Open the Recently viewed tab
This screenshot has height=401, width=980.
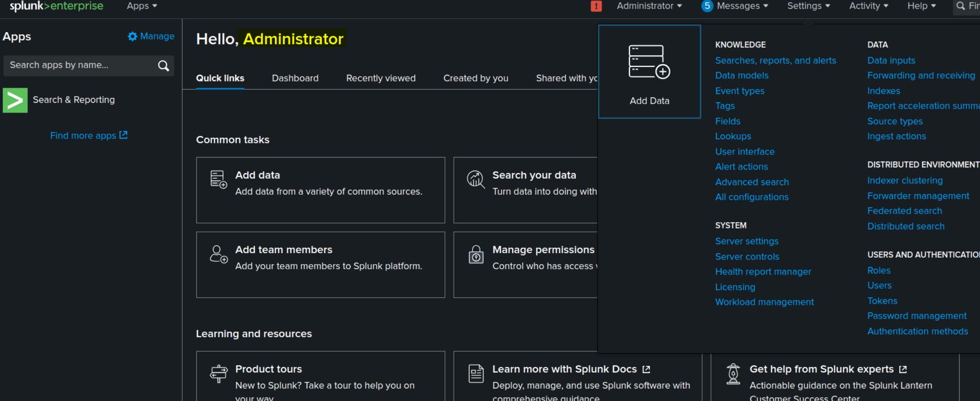(x=381, y=78)
